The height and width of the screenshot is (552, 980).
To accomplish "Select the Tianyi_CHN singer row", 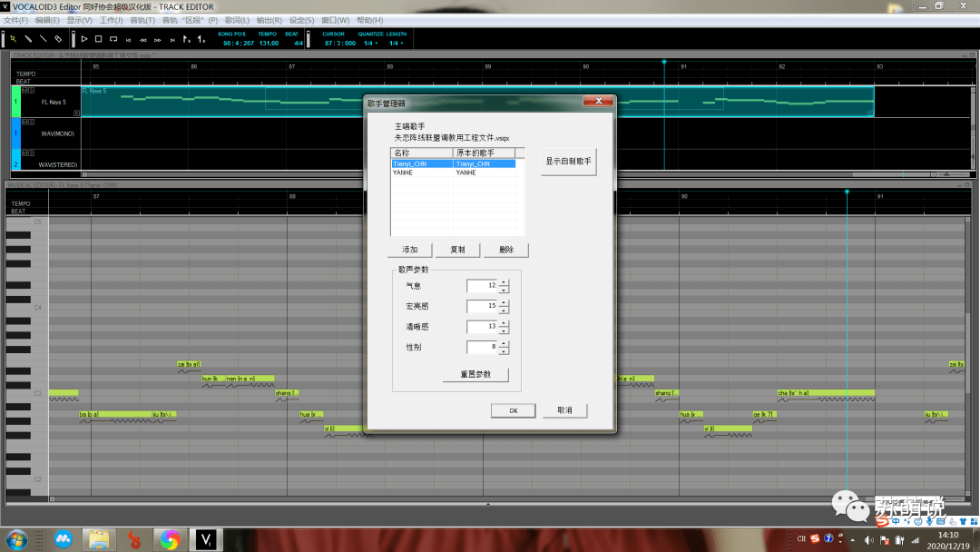I will [x=454, y=163].
